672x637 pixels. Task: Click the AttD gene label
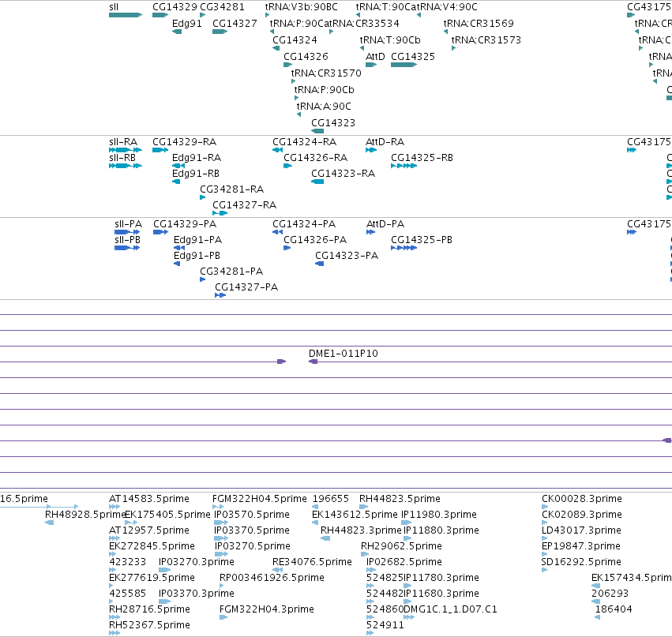pyautogui.click(x=375, y=57)
